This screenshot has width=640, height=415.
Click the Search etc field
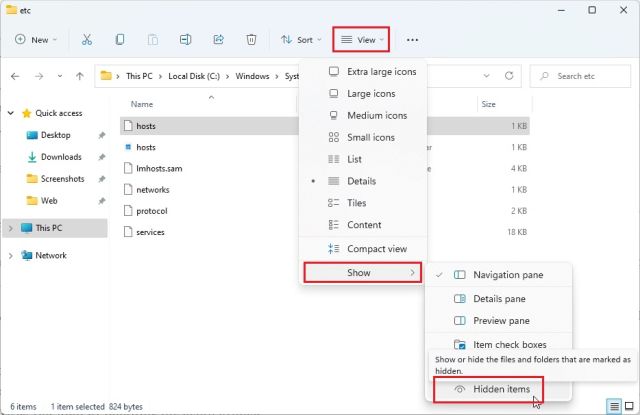(x=580, y=76)
